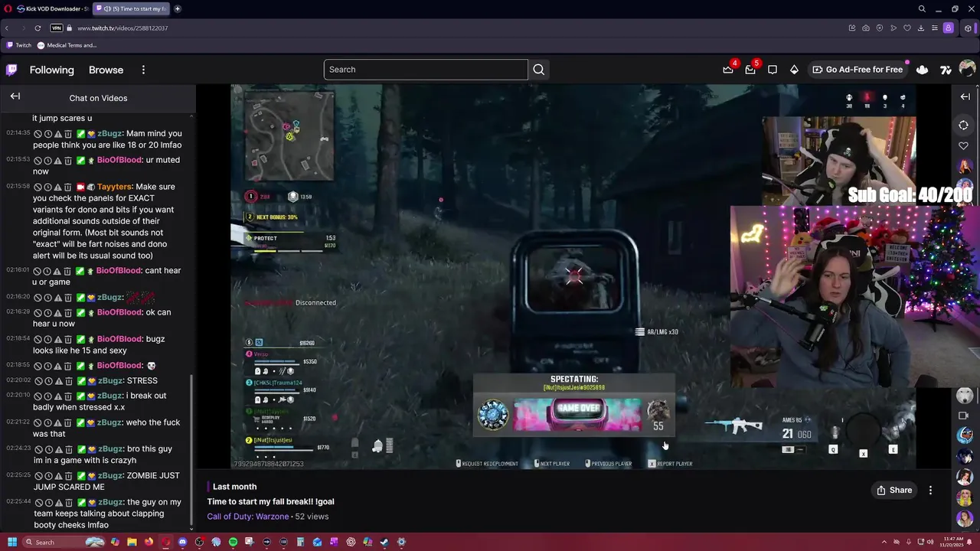Jump to the 02:24:23 chat timestamp

point(18,448)
